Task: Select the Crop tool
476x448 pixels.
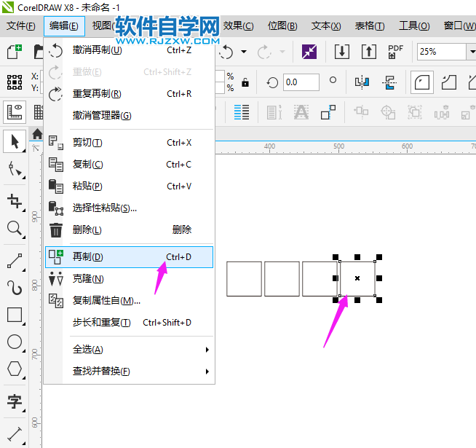Action: [x=15, y=201]
